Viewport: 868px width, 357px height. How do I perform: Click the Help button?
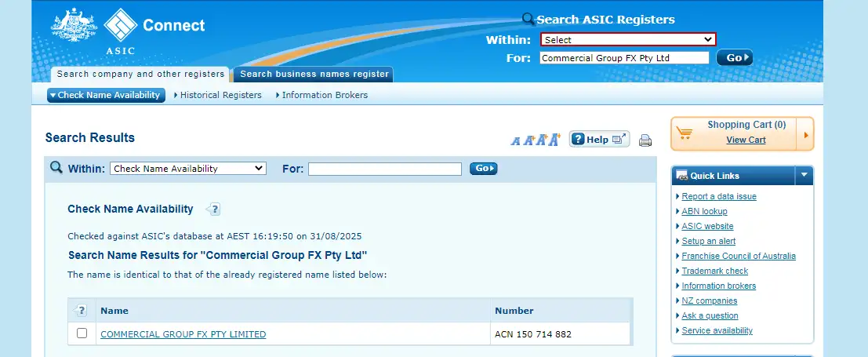coord(600,139)
